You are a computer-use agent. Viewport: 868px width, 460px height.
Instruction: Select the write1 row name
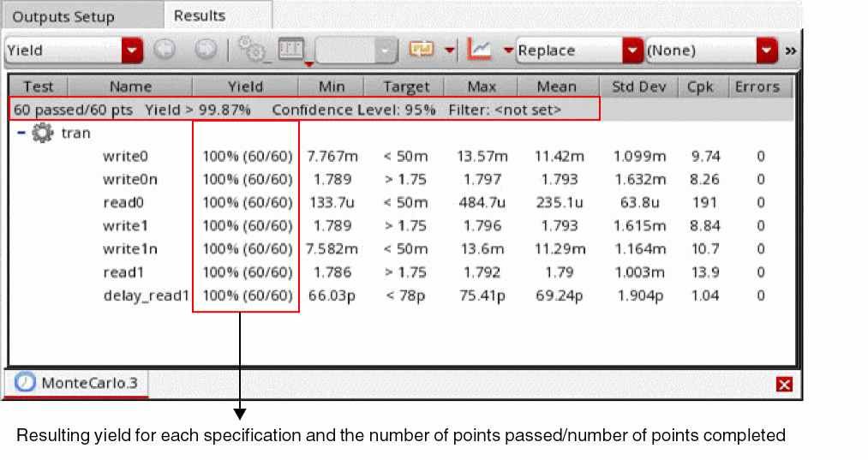coord(125,226)
